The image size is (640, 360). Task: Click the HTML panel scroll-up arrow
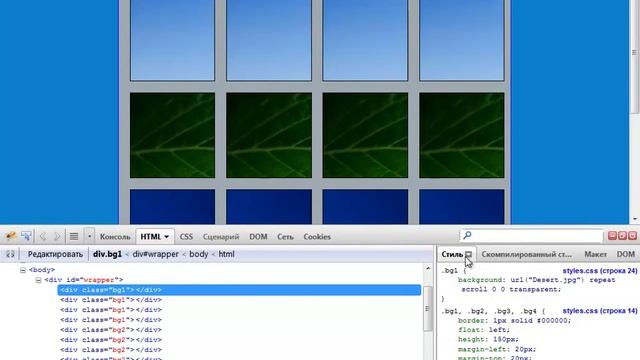coord(428,268)
